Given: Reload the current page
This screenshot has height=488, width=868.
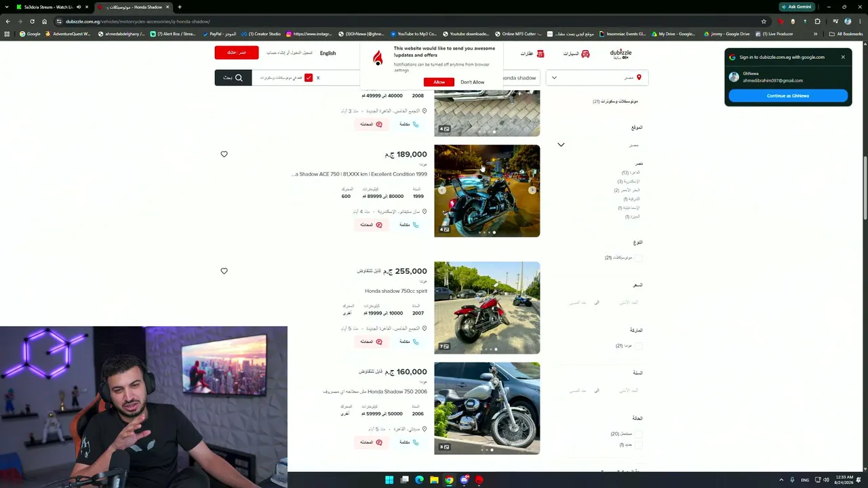Looking at the screenshot, I should tap(32, 21).
